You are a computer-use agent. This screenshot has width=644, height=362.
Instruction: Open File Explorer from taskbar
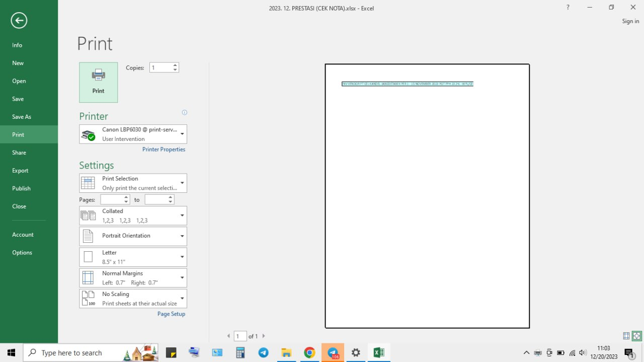point(286,353)
